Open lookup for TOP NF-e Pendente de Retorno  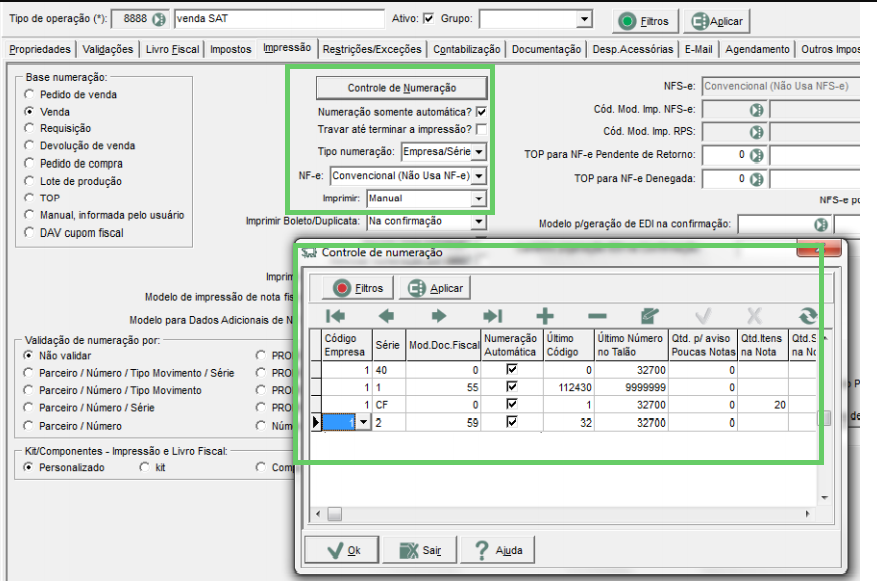(x=756, y=155)
